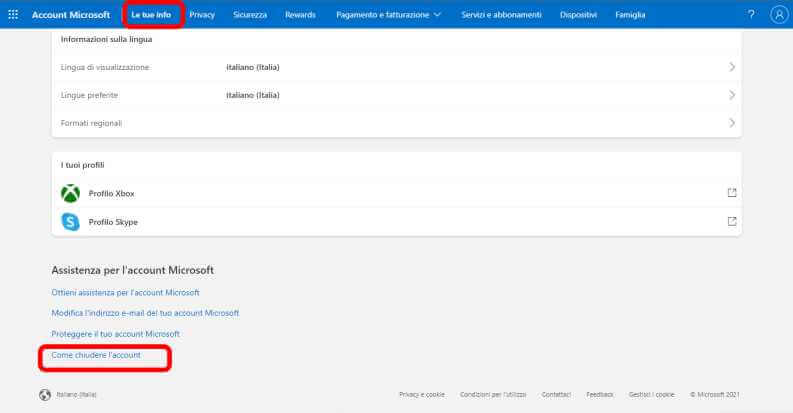Click Assistenza per l'account Microsoft heading
This screenshot has height=413, width=793.
pos(133,270)
